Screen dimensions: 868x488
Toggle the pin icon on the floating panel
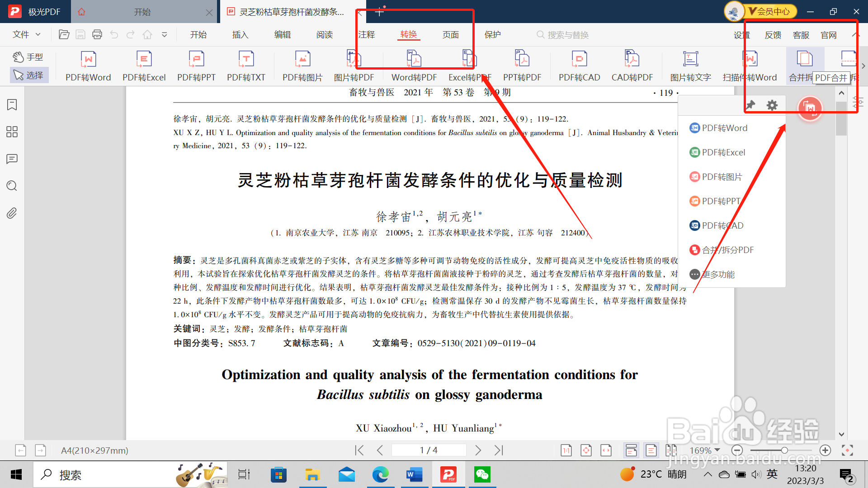750,105
